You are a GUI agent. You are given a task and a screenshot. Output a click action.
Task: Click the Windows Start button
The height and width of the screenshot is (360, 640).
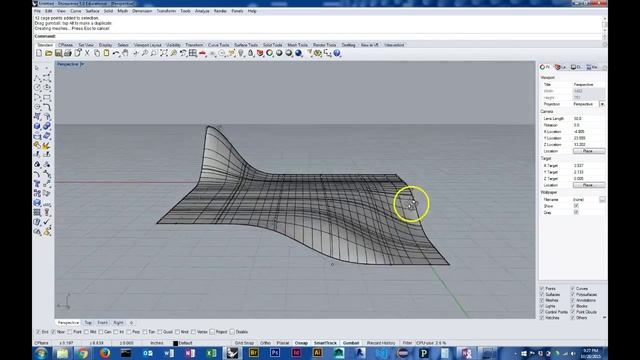41,353
